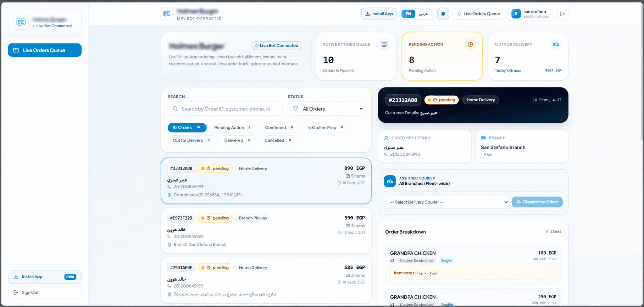Click the search magnifier icon
Screen dimensions: 644x307
(175, 109)
